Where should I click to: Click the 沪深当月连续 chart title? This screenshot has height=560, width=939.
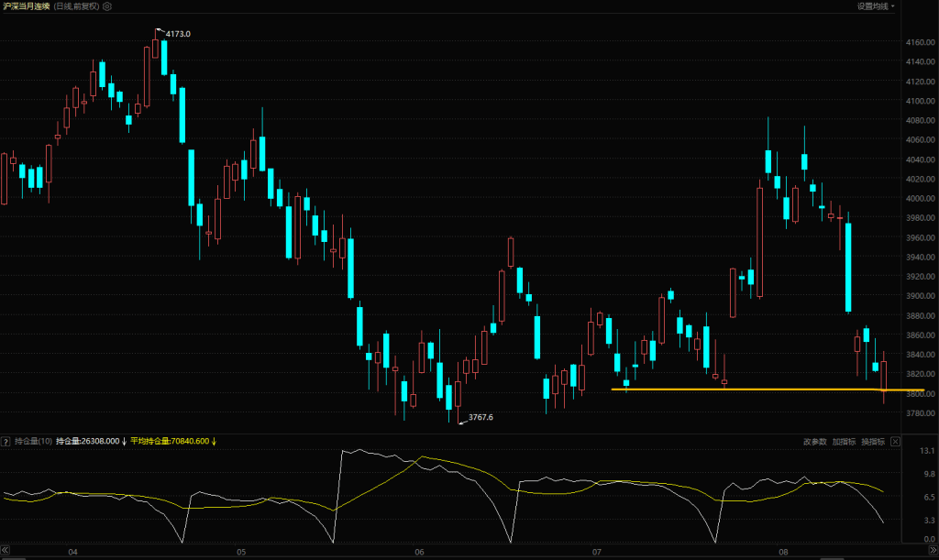[26, 6]
